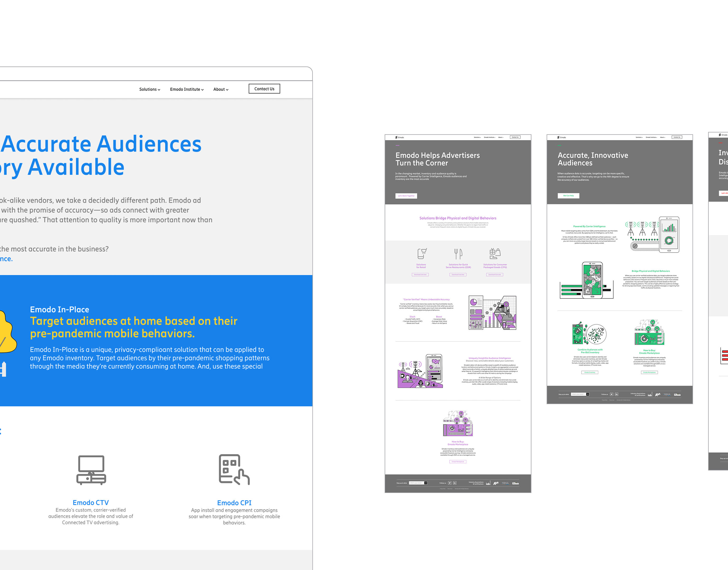This screenshot has height=570, width=728.
Task: Open the Emodo CPI heading link
Action: (234, 503)
